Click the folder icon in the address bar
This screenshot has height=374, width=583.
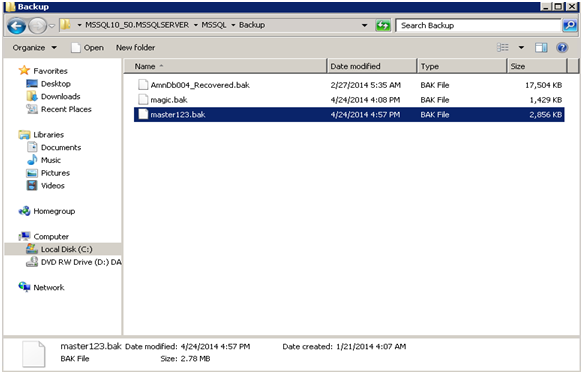pos(66,25)
